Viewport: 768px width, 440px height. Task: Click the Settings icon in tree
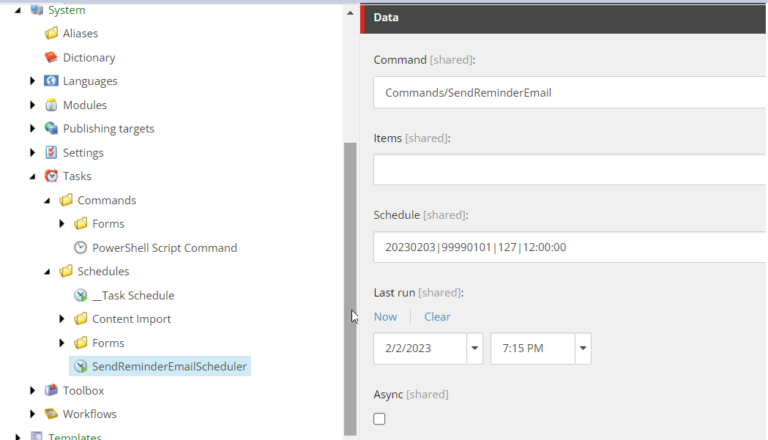click(x=51, y=153)
